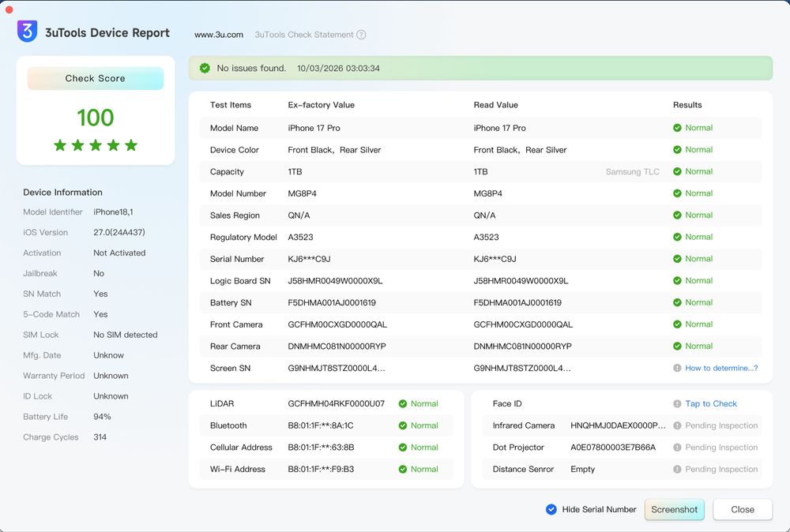This screenshot has height=532, width=790.
Task: Click the Check Score button
Action: click(x=96, y=78)
